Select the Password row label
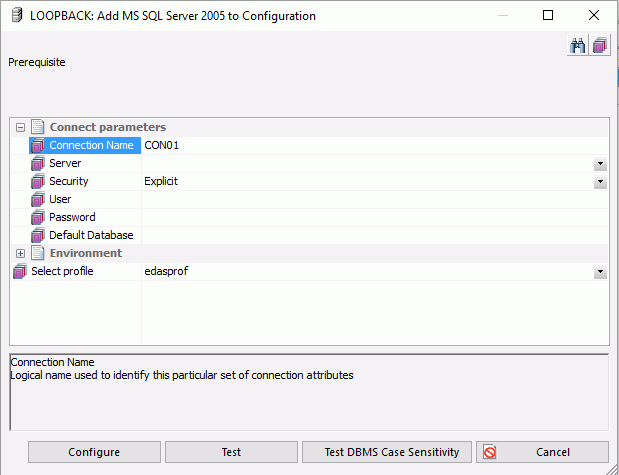 (72, 217)
